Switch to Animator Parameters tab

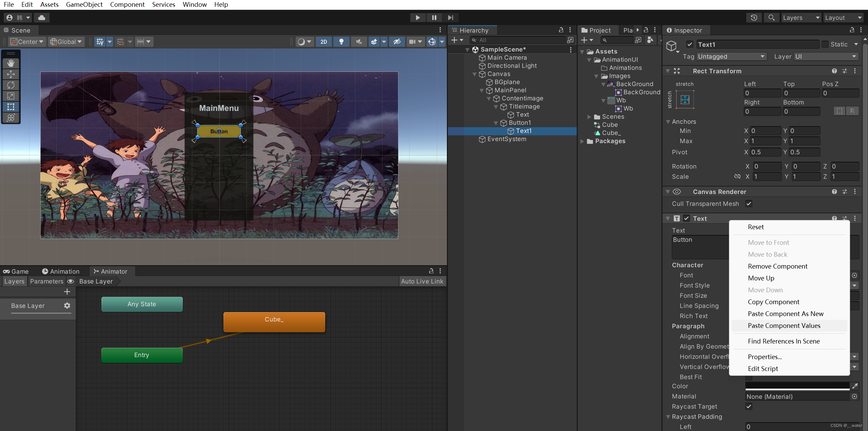(x=46, y=281)
